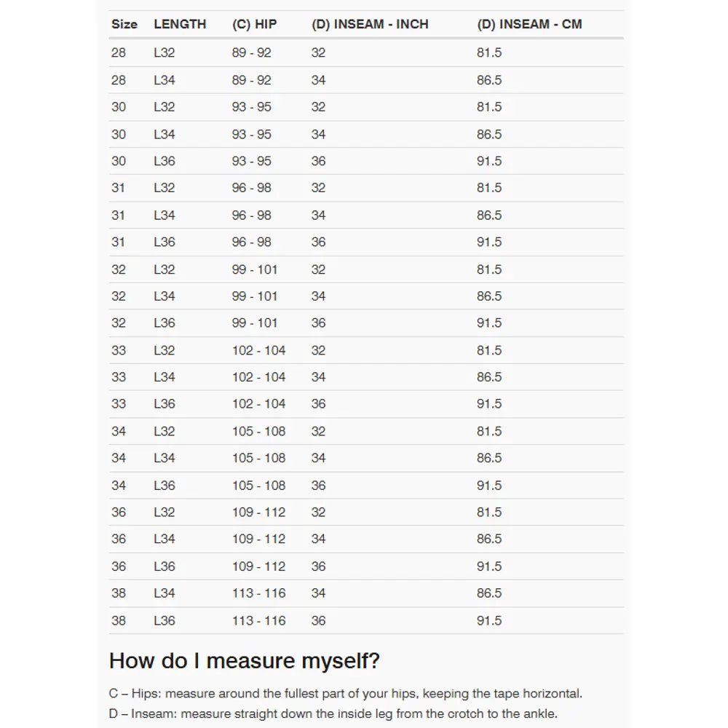Click the (D) INSEAM - CM header
Screen dimensions: 728x728
(529, 24)
